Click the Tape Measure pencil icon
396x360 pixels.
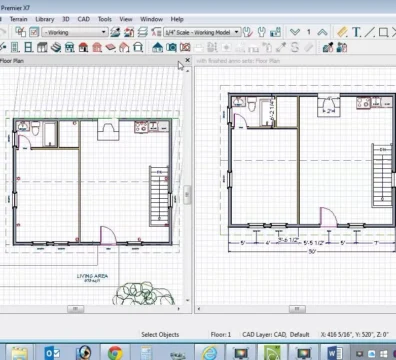click(342, 32)
